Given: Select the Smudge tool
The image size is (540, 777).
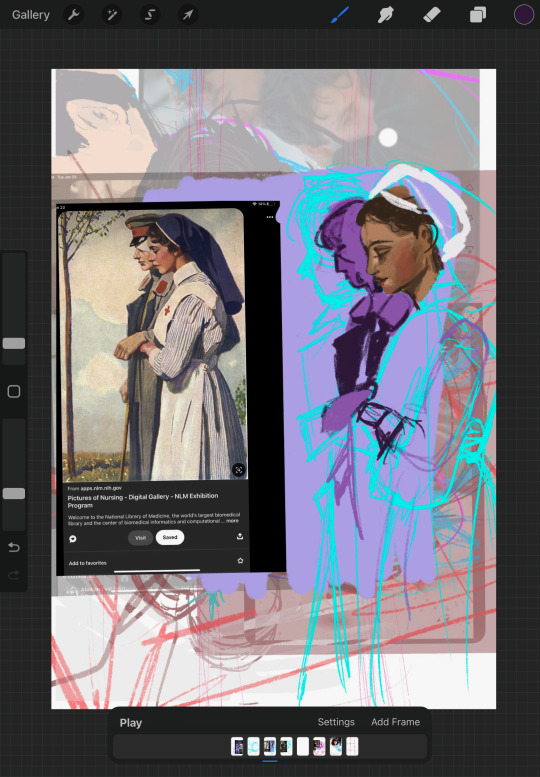Looking at the screenshot, I should [385, 15].
